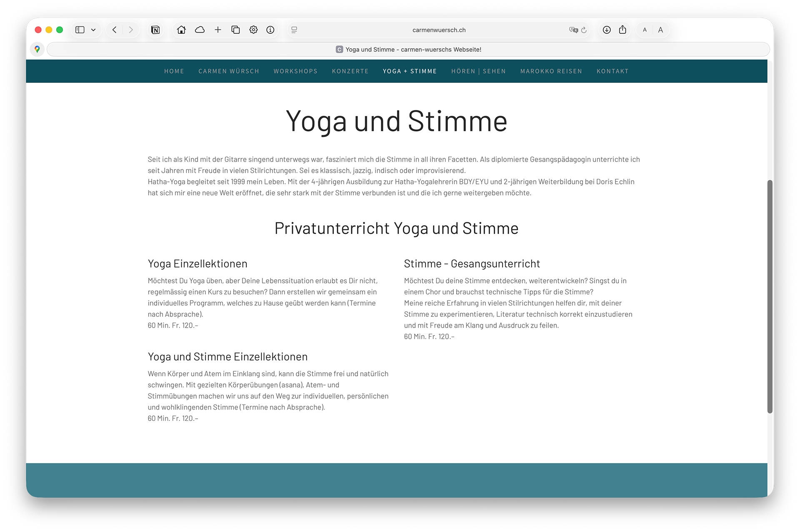Decrease text size with small A

coord(645,30)
